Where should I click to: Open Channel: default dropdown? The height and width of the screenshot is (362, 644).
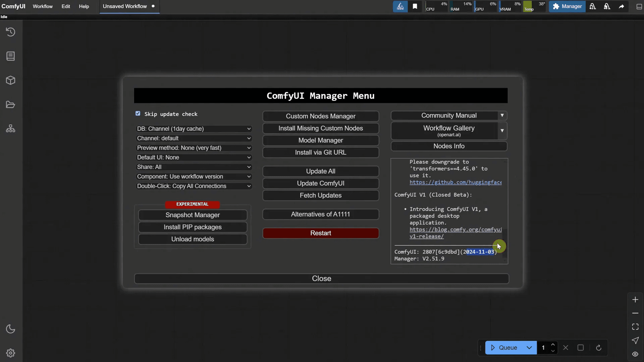194,138
